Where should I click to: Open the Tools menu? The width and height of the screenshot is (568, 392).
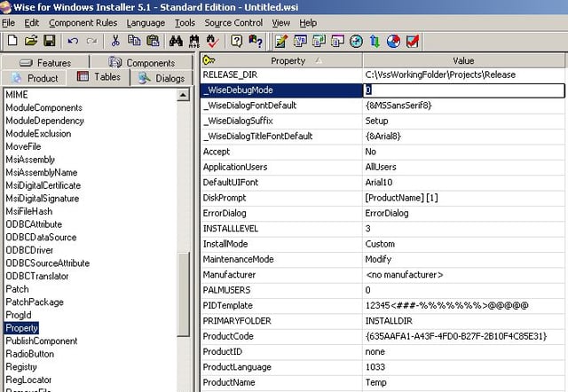[x=185, y=23]
